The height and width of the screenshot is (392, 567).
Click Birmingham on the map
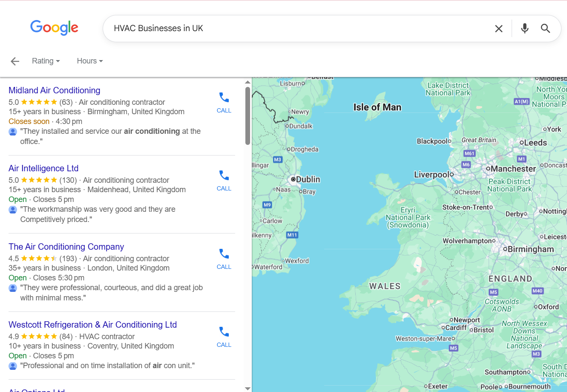pos(530,249)
